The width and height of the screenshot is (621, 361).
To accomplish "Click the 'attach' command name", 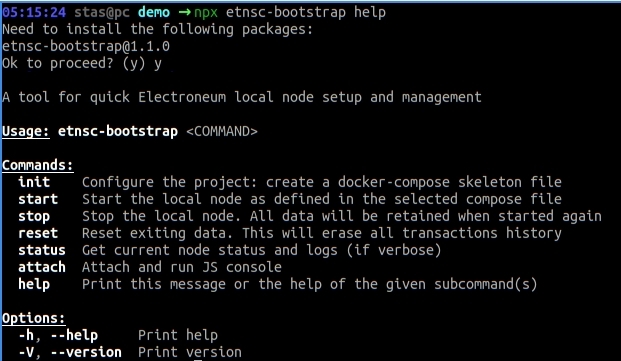I will click(x=42, y=267).
